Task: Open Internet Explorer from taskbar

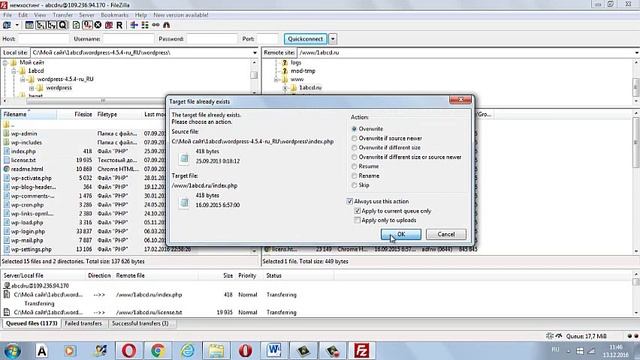Action: 187,351
